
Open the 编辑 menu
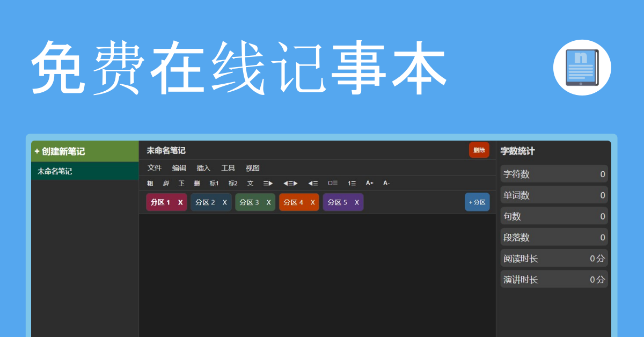pos(179,168)
